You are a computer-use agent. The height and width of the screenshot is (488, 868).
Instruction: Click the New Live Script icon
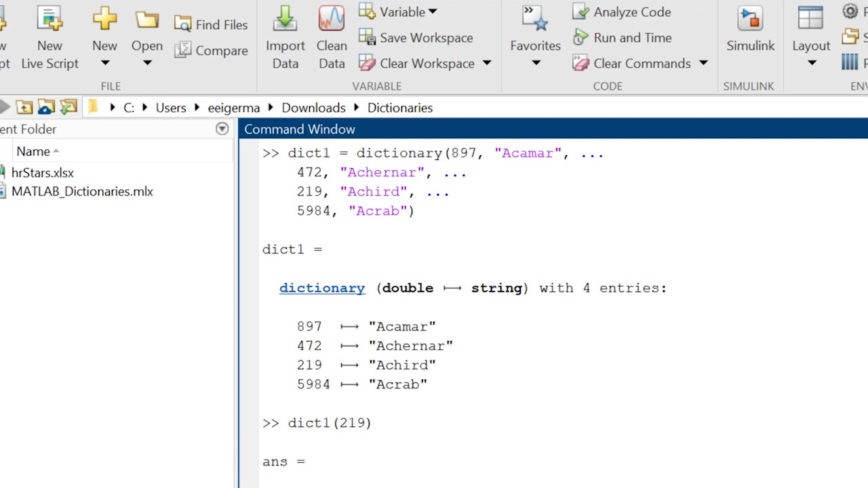(x=50, y=20)
